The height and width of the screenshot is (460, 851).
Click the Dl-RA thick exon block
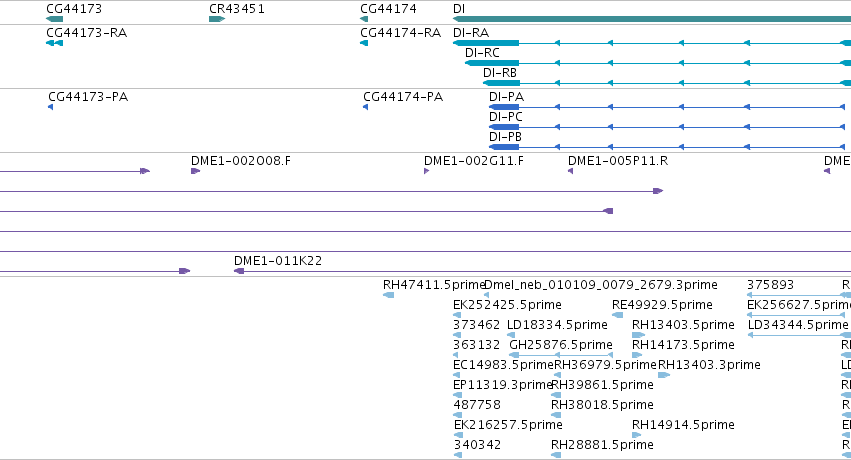coord(486,43)
